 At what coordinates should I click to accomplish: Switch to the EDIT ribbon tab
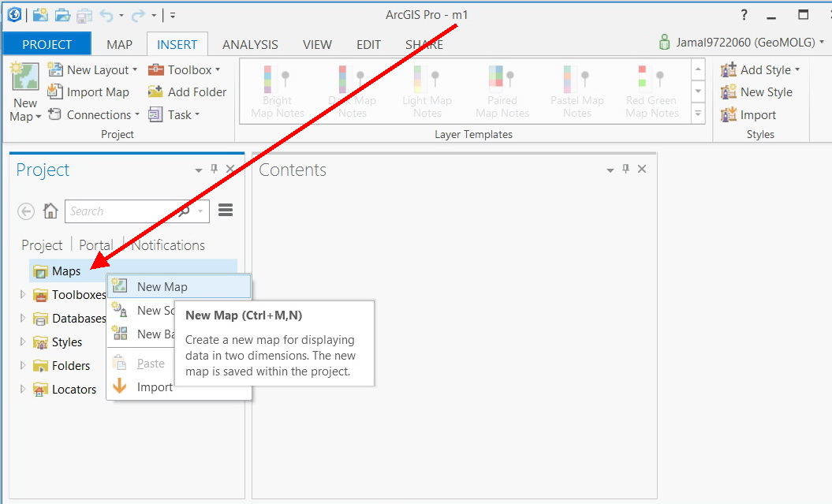point(369,45)
